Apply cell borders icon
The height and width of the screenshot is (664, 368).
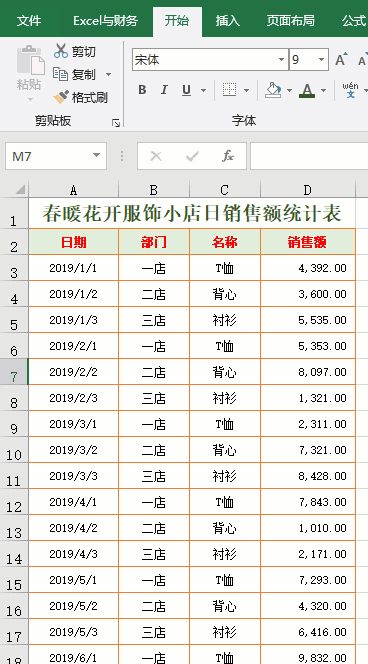(x=230, y=90)
